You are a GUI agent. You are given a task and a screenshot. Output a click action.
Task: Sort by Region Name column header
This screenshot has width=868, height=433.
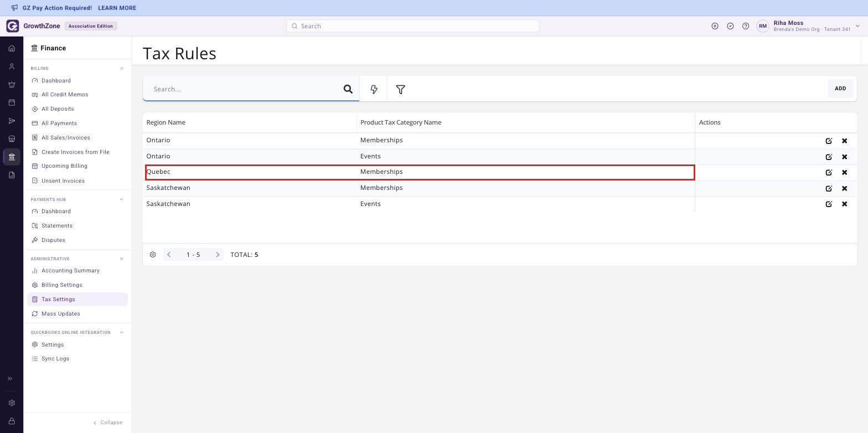(166, 122)
